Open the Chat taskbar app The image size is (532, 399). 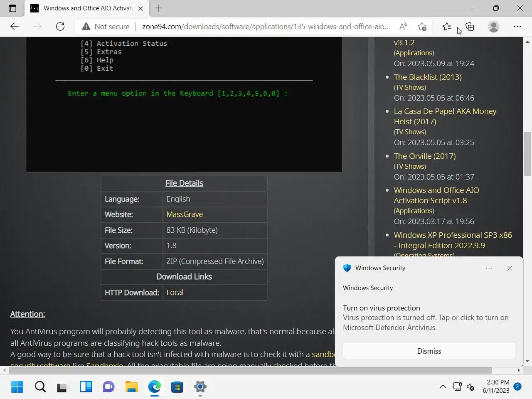[108, 387]
